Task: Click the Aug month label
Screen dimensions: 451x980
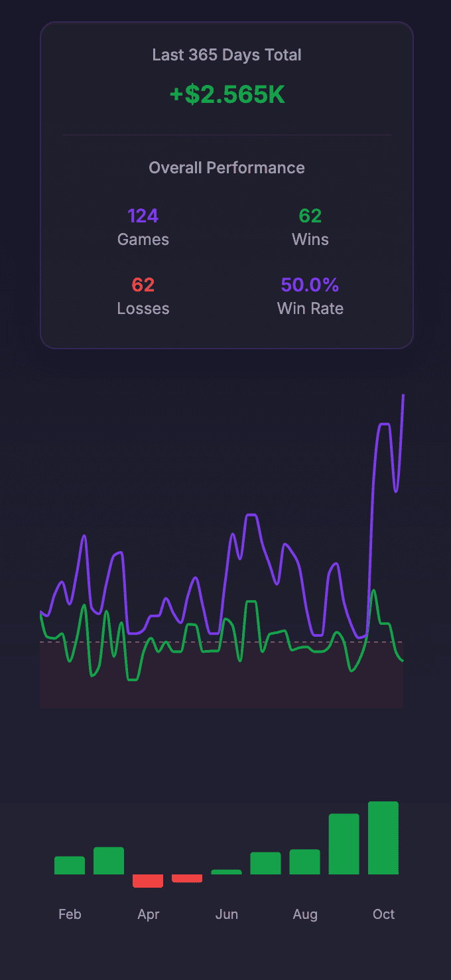Action: pos(305,914)
